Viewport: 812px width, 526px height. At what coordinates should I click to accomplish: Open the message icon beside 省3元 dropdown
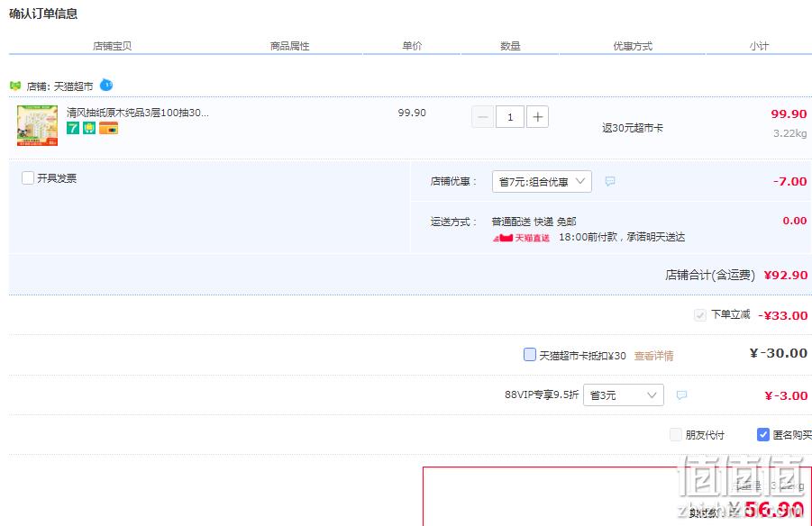pos(682,395)
